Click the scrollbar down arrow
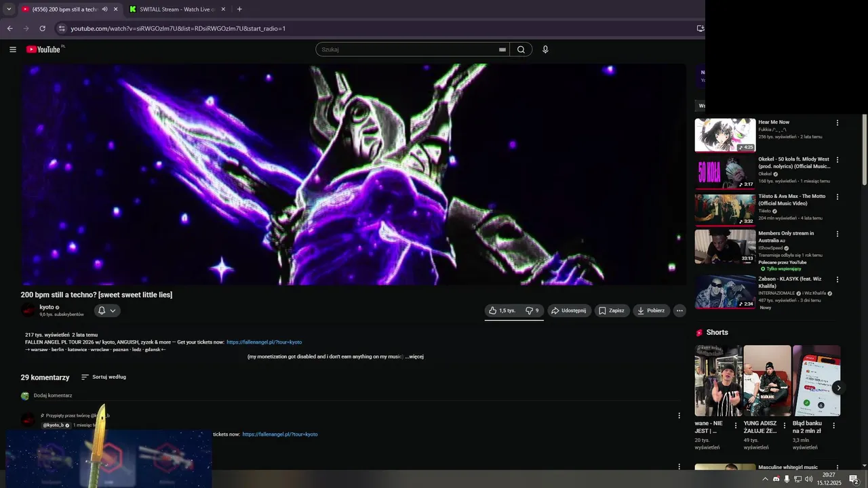Screen dimensions: 868x488 pos(865,466)
